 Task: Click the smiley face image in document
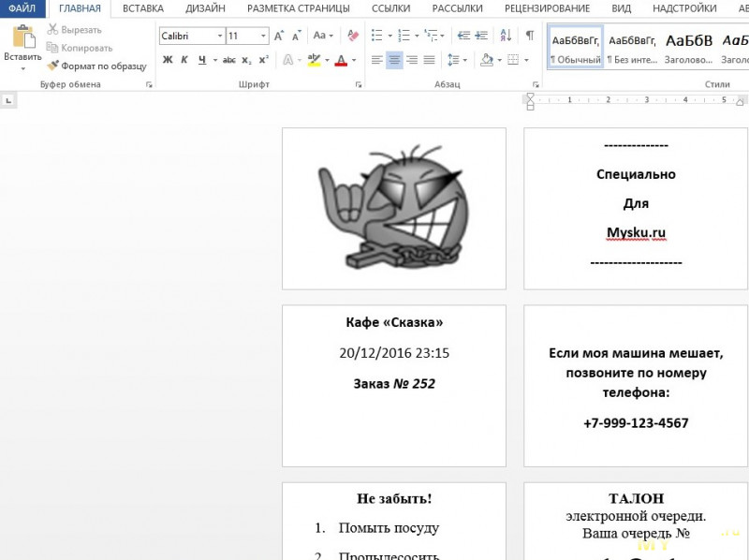click(393, 207)
